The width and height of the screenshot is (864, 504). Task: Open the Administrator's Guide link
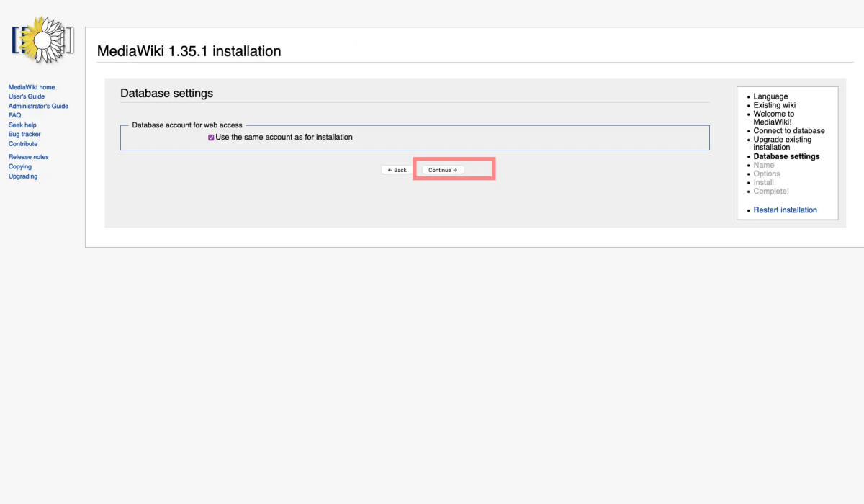point(38,106)
